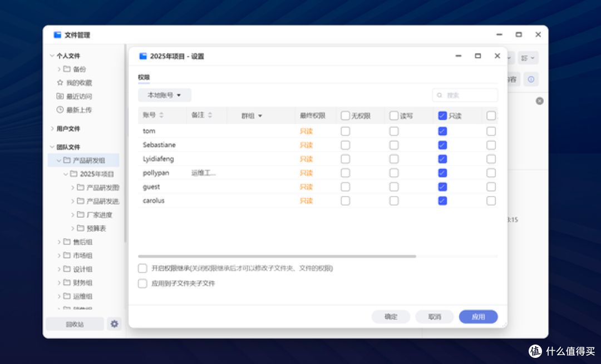Click 确定 button in settings dialog
601x364 pixels.
(391, 317)
